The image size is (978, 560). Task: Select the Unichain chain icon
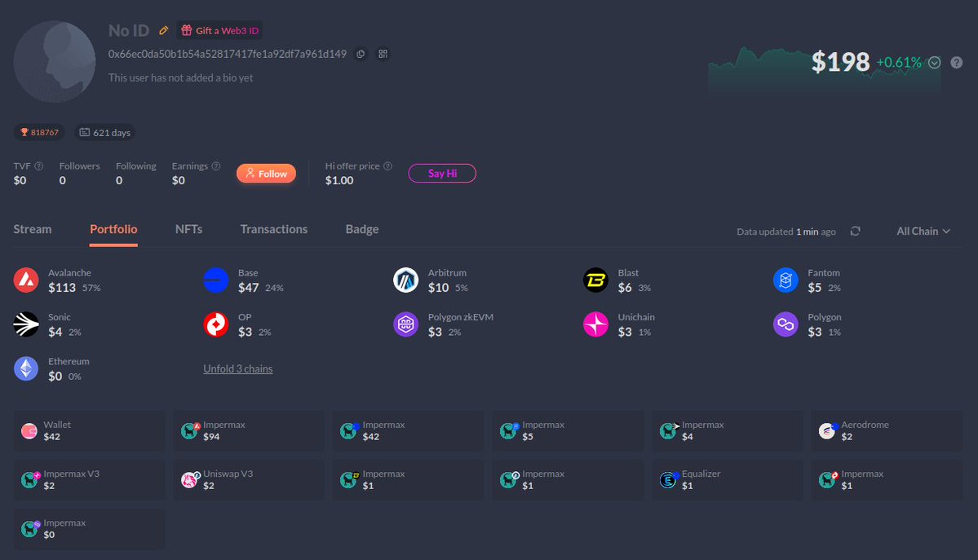[x=595, y=324]
